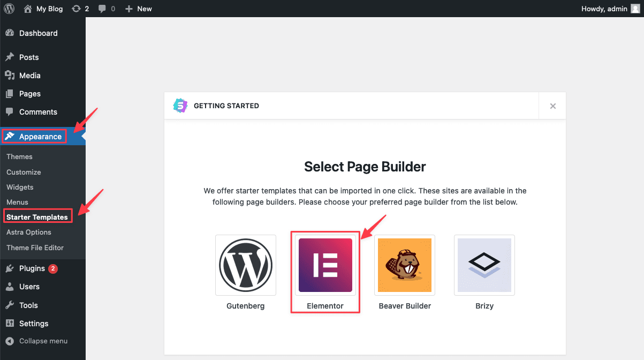Select Starter Templates submenu item

pos(37,217)
